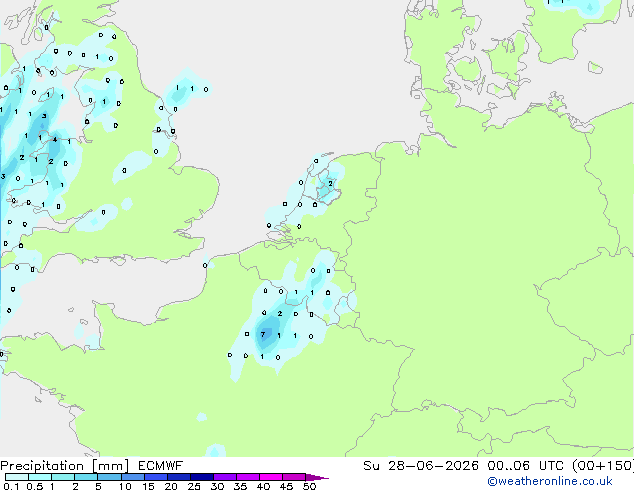Click the "5" legend scale label
The width and height of the screenshot is (634, 490).
click(98, 486)
